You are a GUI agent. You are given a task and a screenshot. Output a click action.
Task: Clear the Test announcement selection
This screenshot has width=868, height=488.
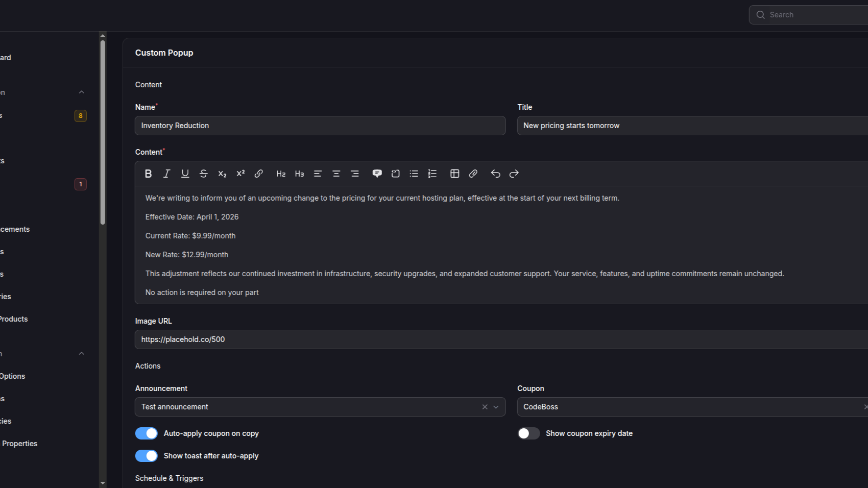click(485, 407)
